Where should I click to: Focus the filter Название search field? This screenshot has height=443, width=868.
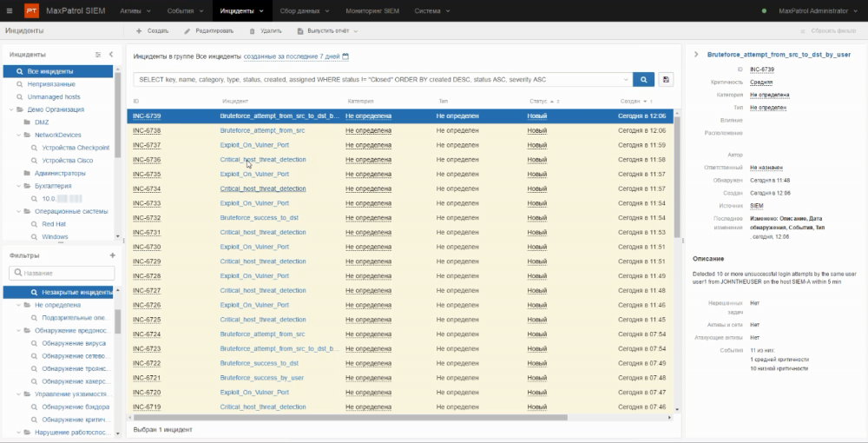65,273
